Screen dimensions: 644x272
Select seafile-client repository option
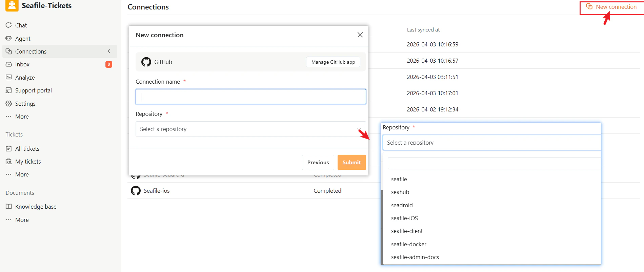pos(407,231)
